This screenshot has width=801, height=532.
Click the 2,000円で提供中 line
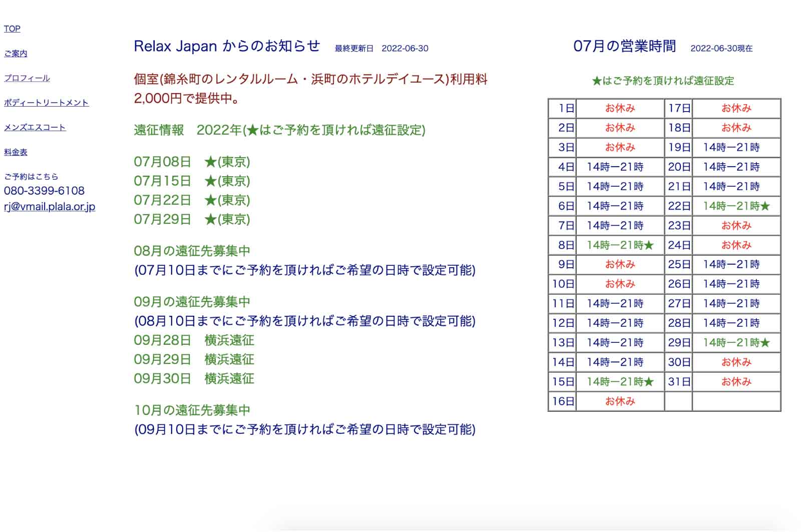click(187, 98)
